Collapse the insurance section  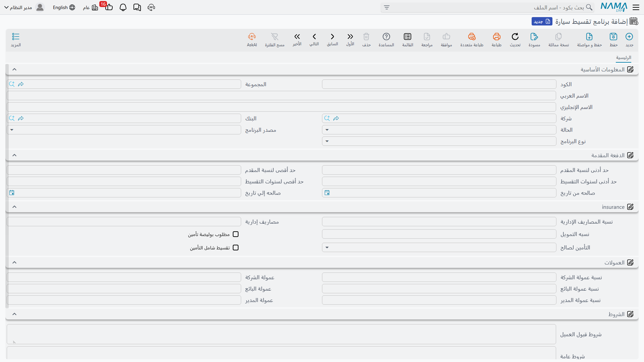[x=14, y=207]
